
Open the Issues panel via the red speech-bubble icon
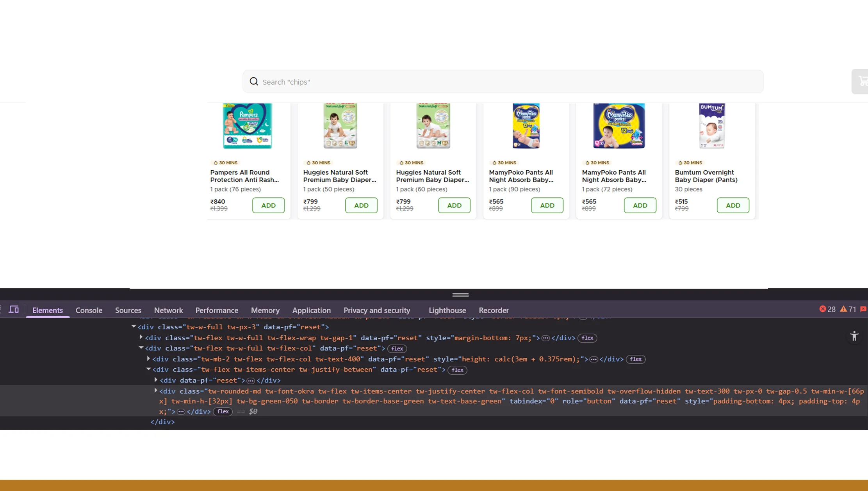pos(863,309)
